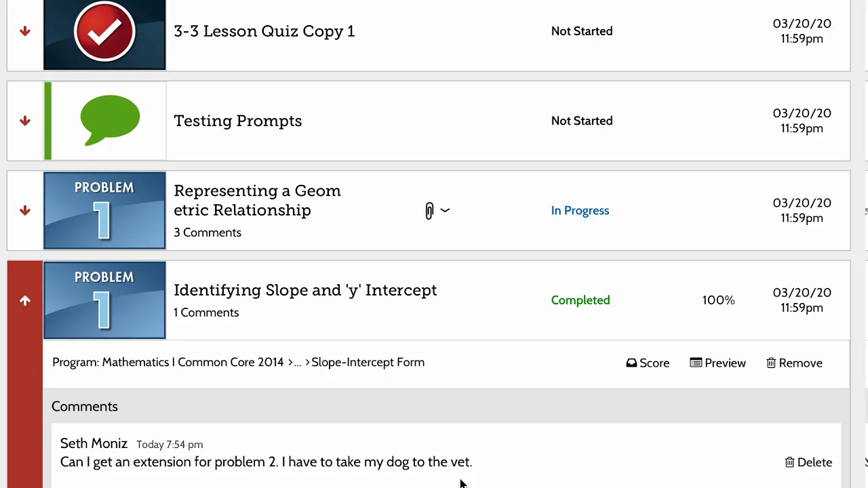The image size is (868, 488).
Task: Click the paperclip attachment icon
Action: point(429,211)
